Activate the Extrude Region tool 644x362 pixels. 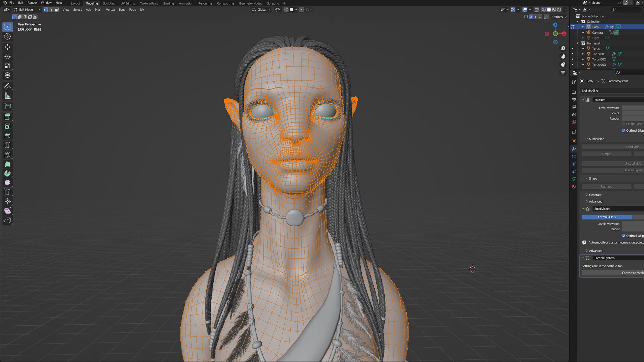(7, 117)
